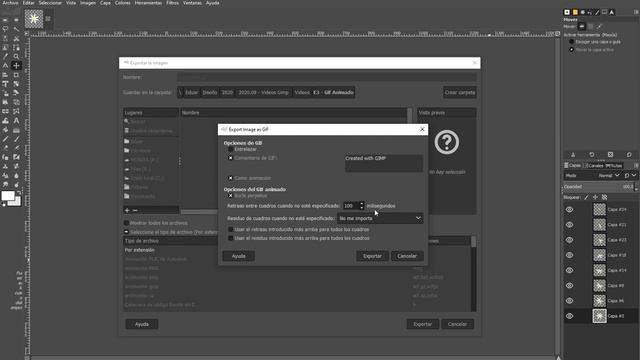This screenshot has height=360, width=640.
Task: Check Mostrar todos los archivos
Action: click(127, 223)
